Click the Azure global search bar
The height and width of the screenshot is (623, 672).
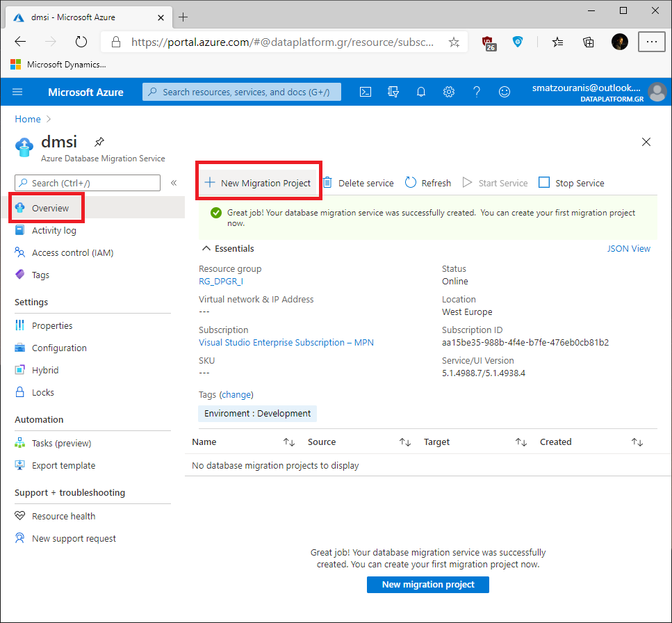pyautogui.click(x=242, y=92)
